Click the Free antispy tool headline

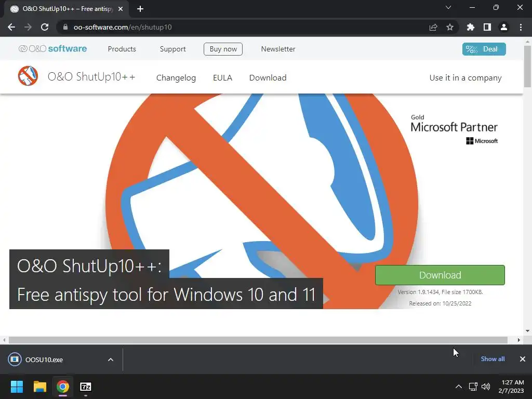(x=166, y=294)
